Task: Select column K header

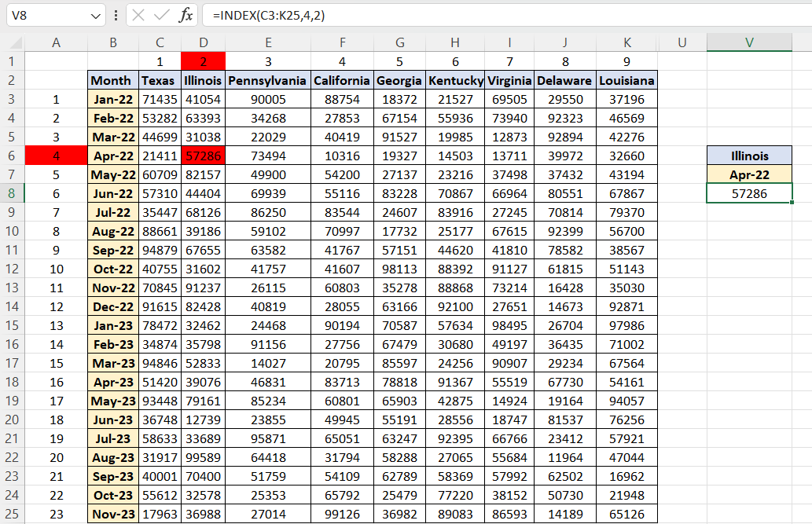Action: (x=627, y=42)
